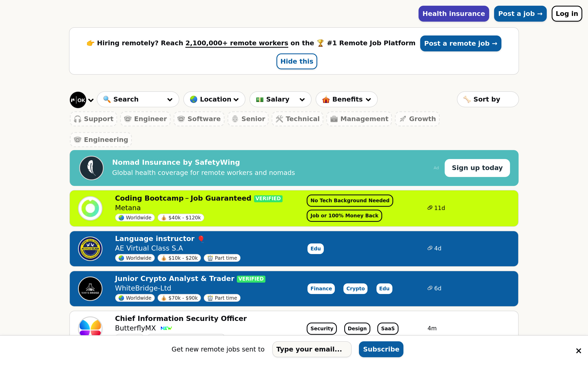Toggle the Management tag filter

click(359, 119)
